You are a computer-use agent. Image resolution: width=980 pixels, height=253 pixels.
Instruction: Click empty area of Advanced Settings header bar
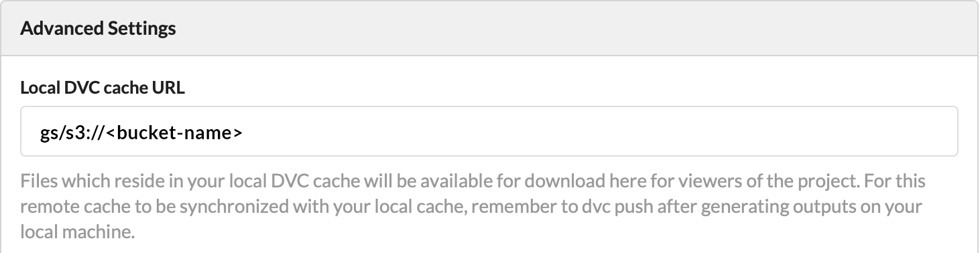570,29
